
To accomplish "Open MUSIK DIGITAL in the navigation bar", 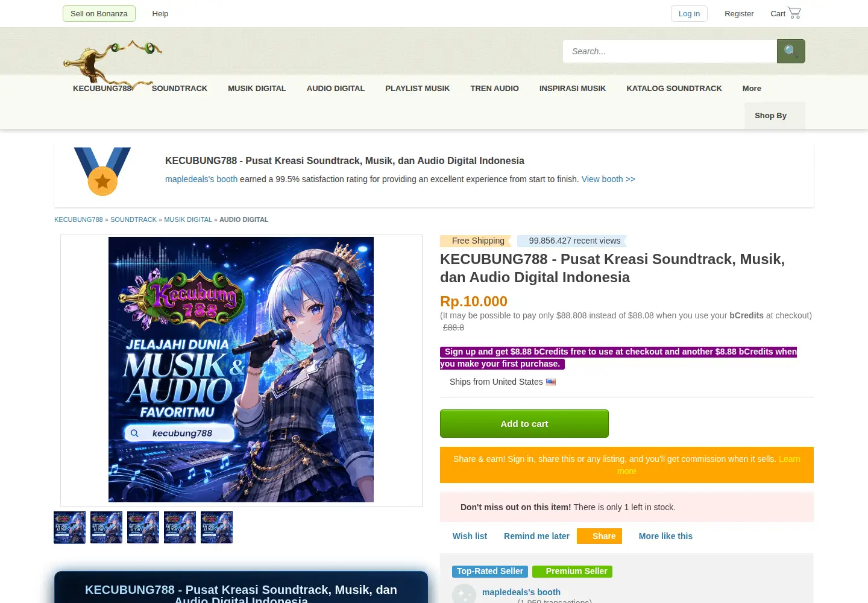I will (x=257, y=88).
